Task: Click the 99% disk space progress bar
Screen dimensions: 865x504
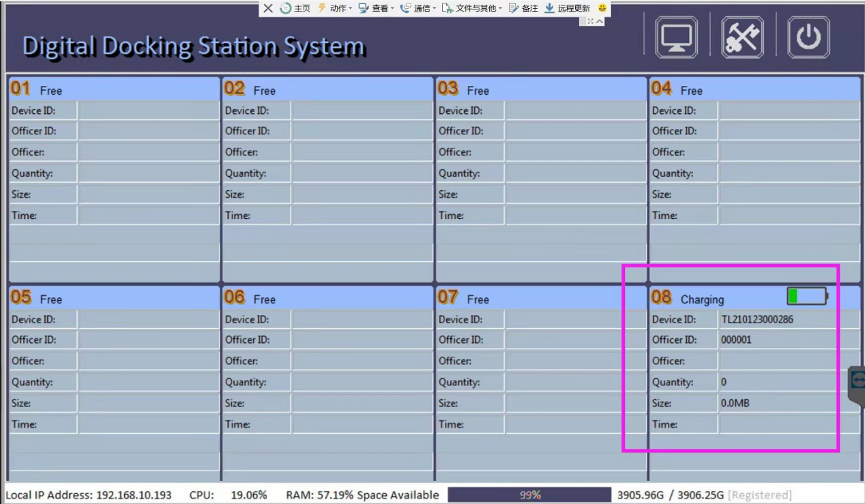Action: tap(529, 495)
